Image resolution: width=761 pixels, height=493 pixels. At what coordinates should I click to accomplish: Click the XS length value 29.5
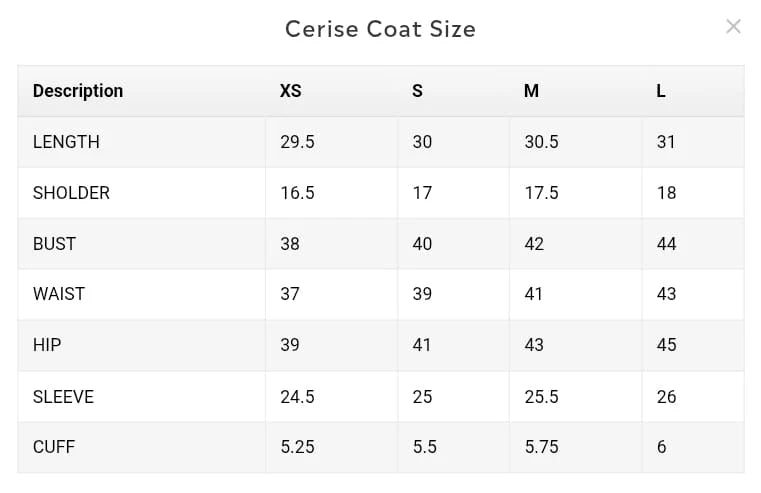(297, 142)
